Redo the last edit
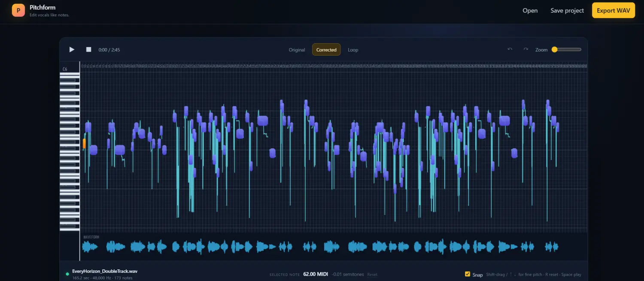This screenshot has width=644, height=281. (x=526, y=49)
